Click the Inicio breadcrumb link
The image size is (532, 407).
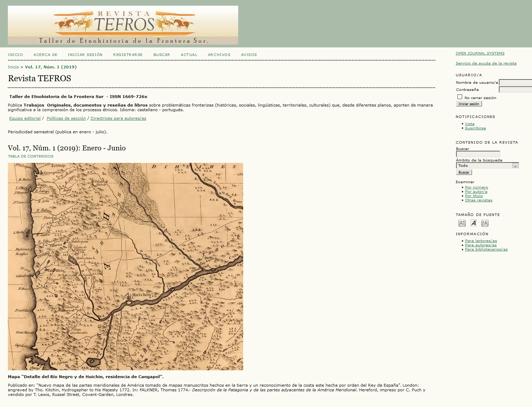[x=13, y=67]
